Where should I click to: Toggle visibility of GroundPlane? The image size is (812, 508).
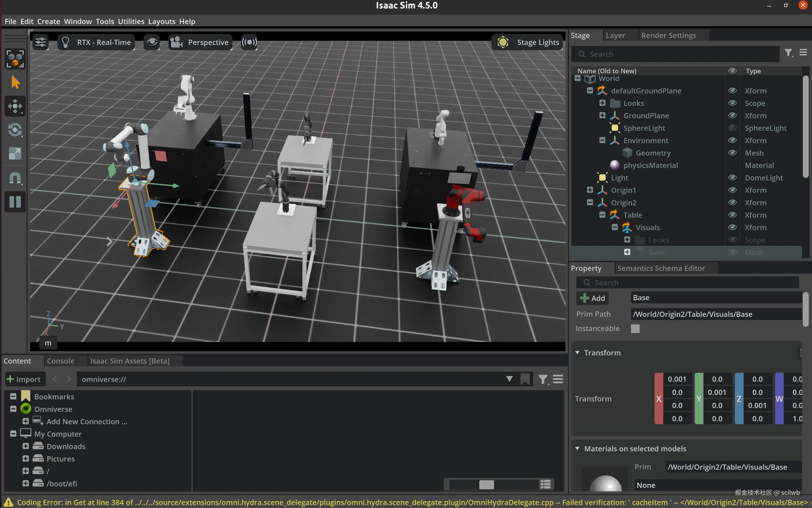pos(732,116)
